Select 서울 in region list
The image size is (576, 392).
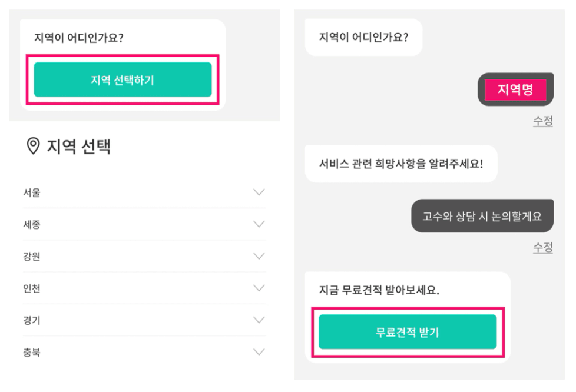(x=144, y=192)
